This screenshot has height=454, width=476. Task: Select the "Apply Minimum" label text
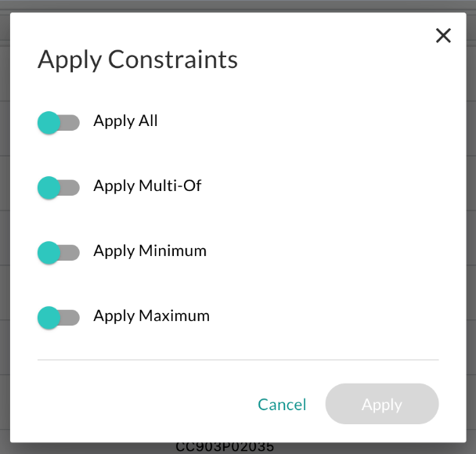(150, 251)
